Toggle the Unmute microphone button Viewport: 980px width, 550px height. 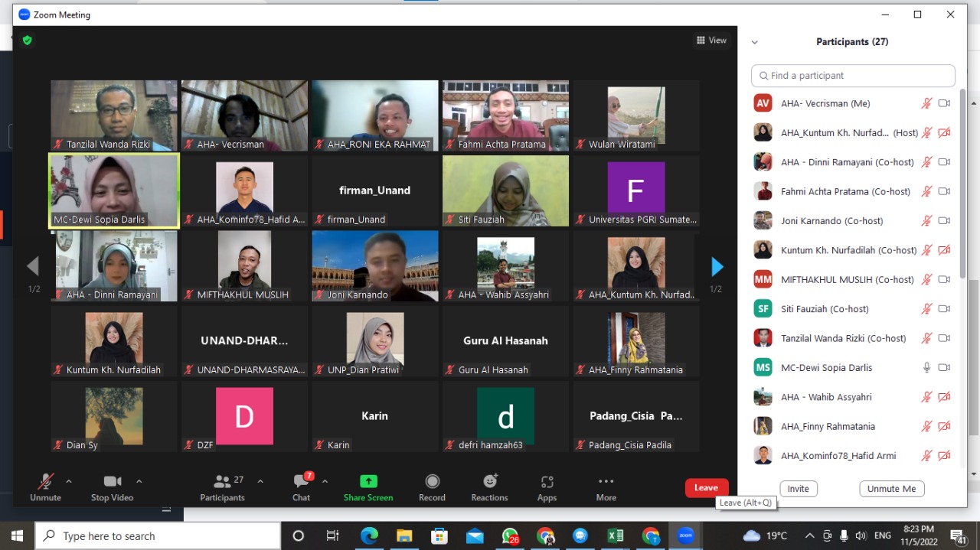[46, 487]
